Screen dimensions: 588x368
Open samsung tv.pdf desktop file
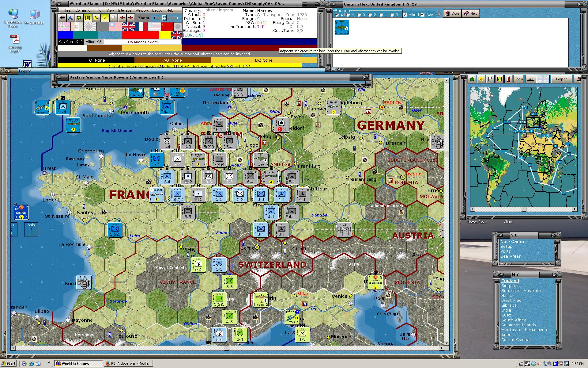tap(15, 44)
